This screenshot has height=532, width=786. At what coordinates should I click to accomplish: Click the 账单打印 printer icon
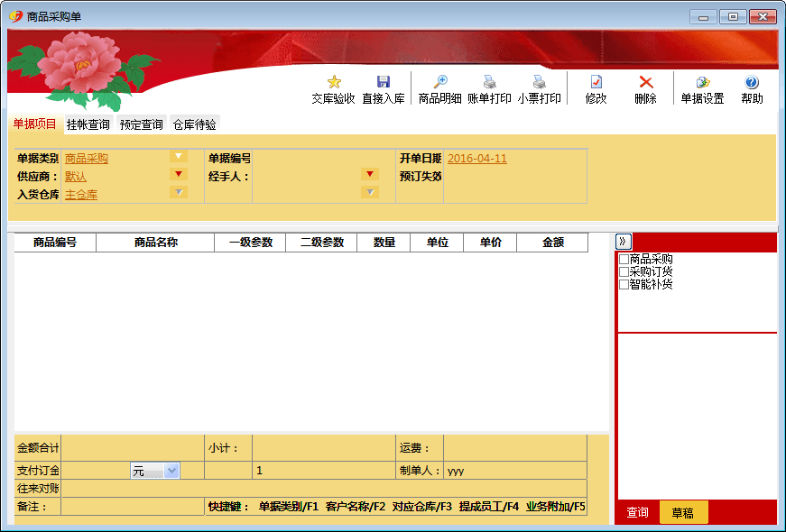click(489, 82)
